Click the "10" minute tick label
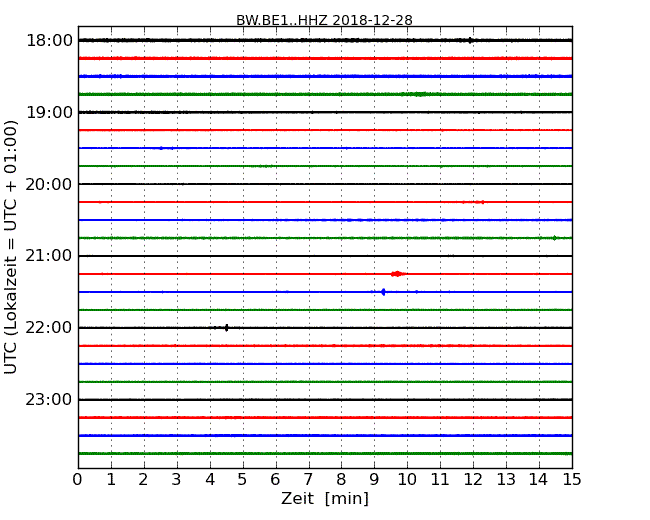This screenshot has height=520, width=650. tap(407, 480)
